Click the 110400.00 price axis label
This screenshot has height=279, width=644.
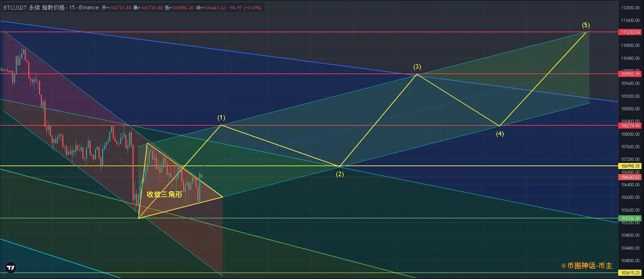point(630,58)
